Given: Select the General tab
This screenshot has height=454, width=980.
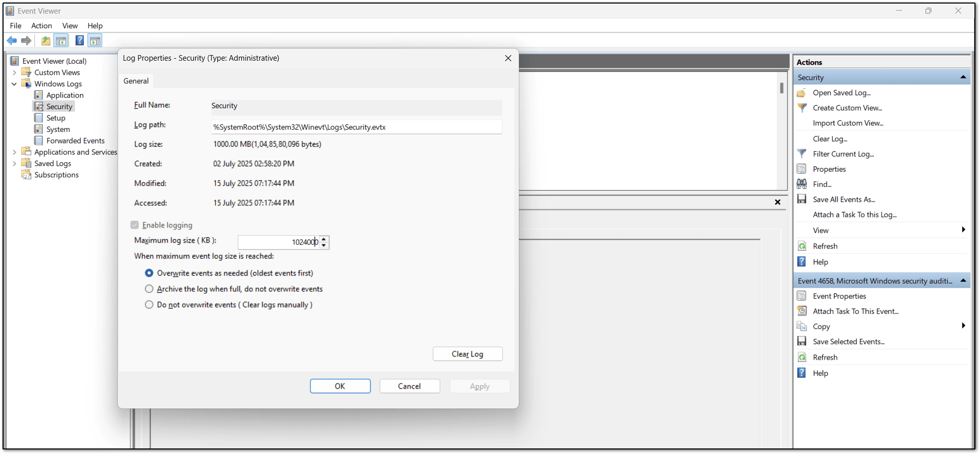Looking at the screenshot, I should [136, 81].
